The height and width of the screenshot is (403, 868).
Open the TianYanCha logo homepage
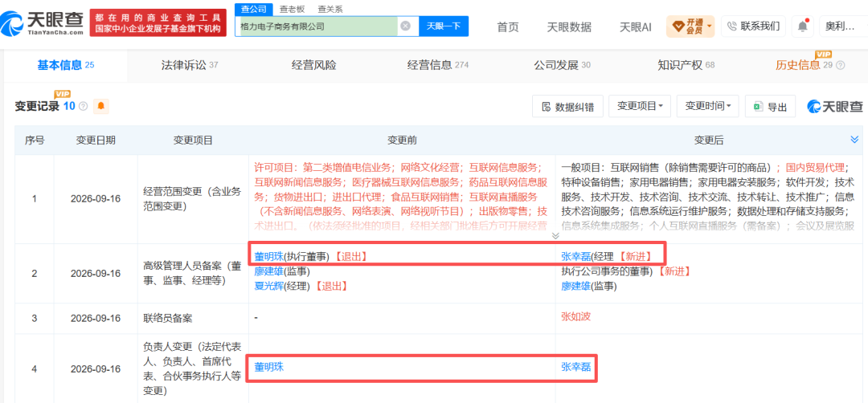(42, 24)
